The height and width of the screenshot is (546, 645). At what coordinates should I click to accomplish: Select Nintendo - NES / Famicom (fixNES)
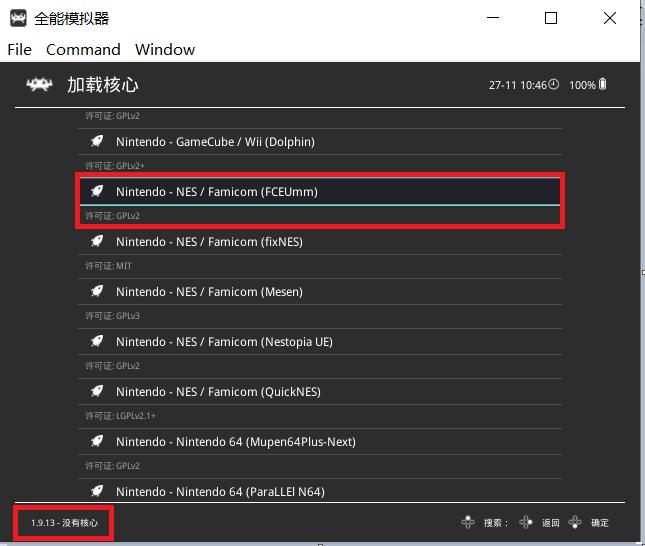pyautogui.click(x=320, y=242)
